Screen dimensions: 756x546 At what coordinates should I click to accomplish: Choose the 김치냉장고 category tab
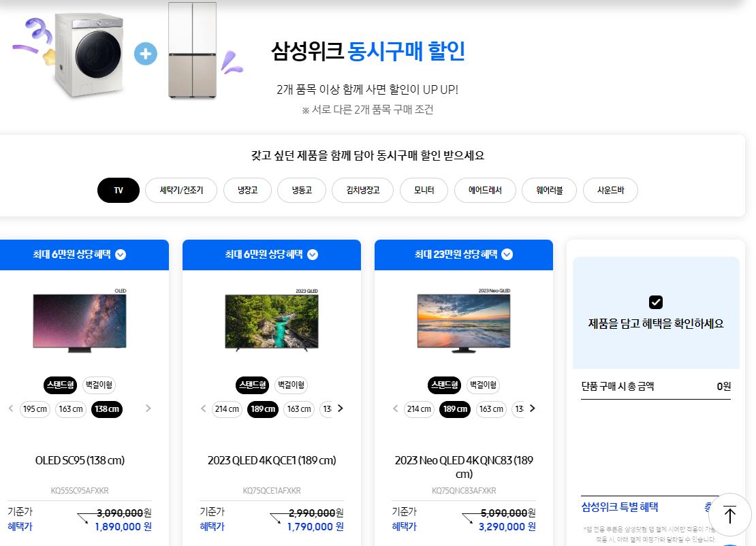(x=362, y=191)
